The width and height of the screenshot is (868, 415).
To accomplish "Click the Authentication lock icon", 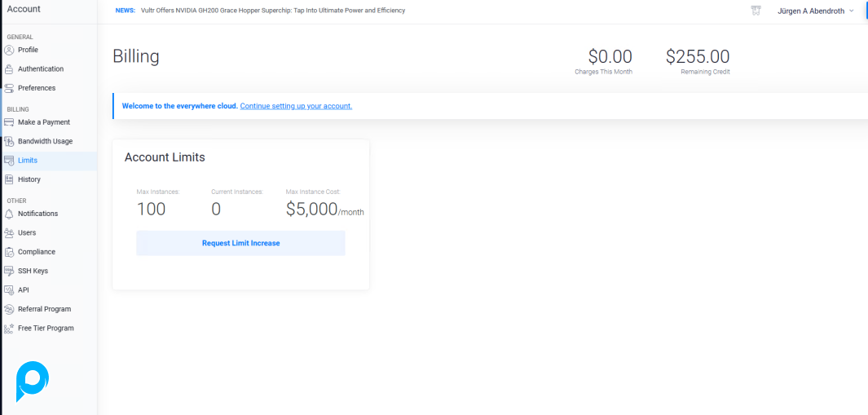I will (9, 69).
